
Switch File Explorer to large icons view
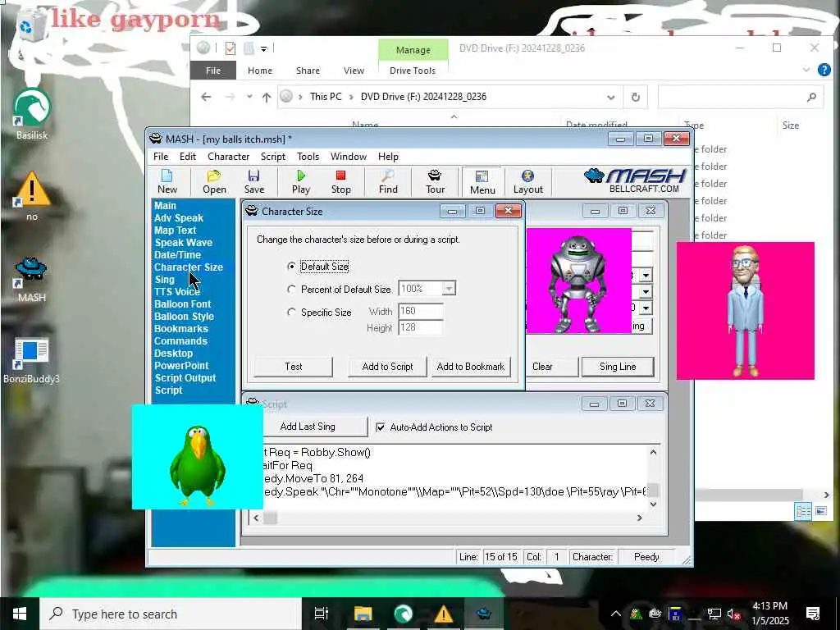(x=820, y=510)
